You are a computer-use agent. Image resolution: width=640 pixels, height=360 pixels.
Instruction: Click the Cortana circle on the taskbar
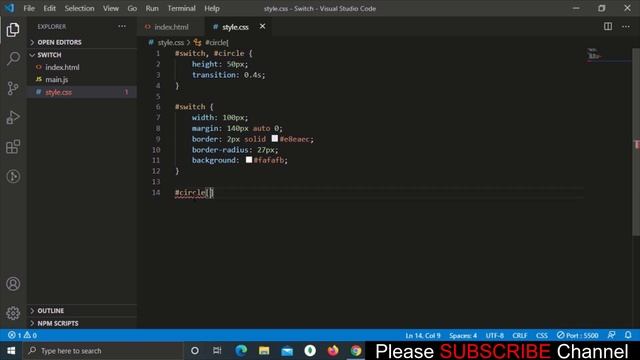[x=195, y=351]
